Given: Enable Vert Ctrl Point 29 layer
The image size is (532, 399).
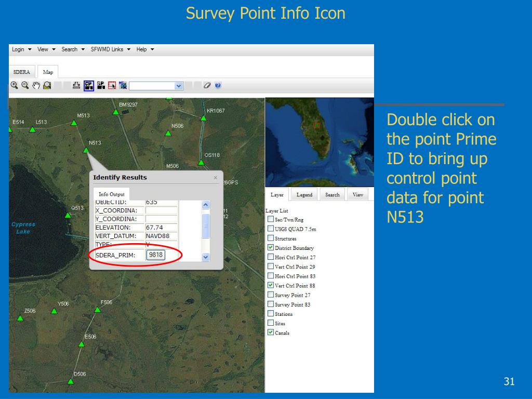Looking at the screenshot, I should click(x=270, y=267).
